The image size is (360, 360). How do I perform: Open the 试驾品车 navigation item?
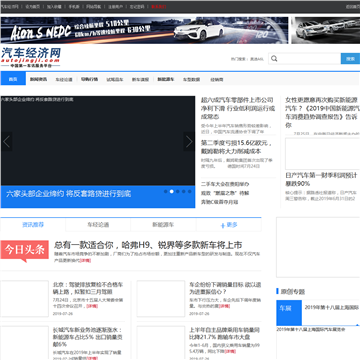click(115, 80)
